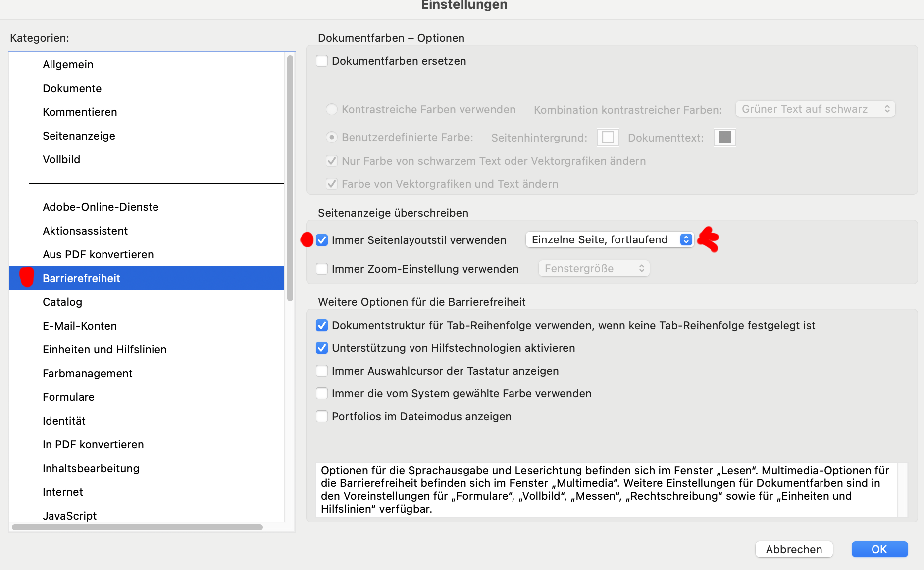Check Portfolios im Dateimodus anzeigen
Image resolution: width=924 pixels, height=570 pixels.
[322, 416]
